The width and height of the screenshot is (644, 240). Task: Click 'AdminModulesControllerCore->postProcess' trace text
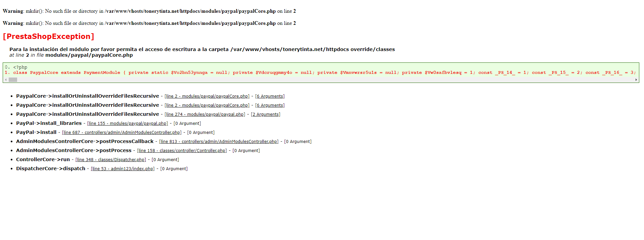74,150
